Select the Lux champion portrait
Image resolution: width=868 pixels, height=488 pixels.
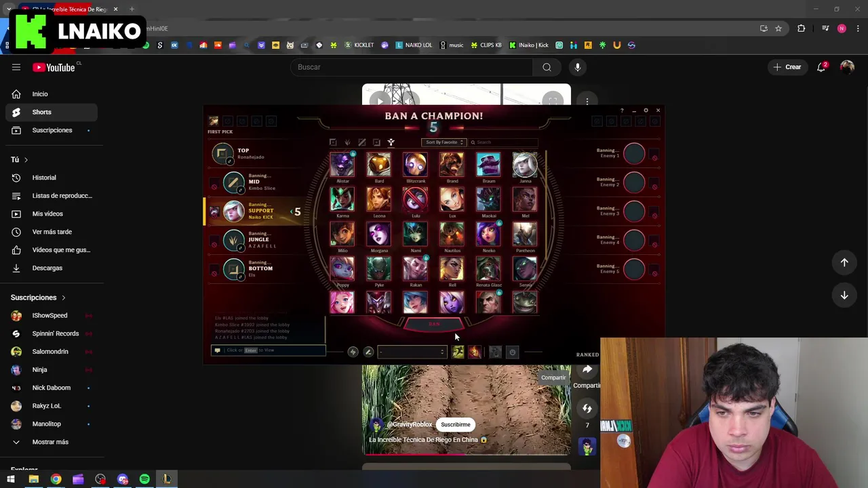[x=452, y=199]
